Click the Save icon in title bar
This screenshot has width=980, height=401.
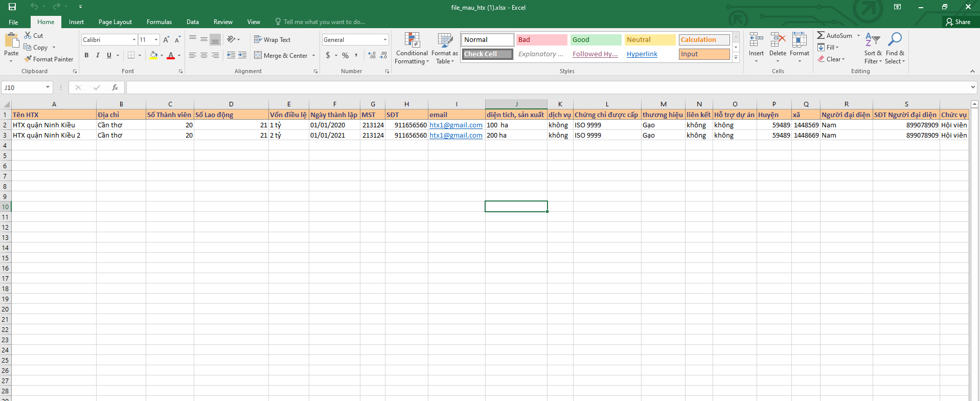pyautogui.click(x=12, y=7)
